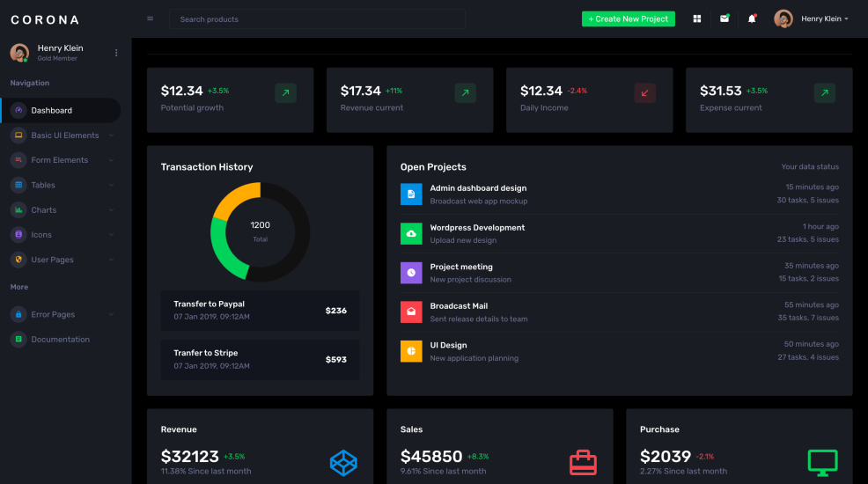Open Henry Klein profile dropdown in header
Screen dimensions: 868x484
click(x=811, y=18)
